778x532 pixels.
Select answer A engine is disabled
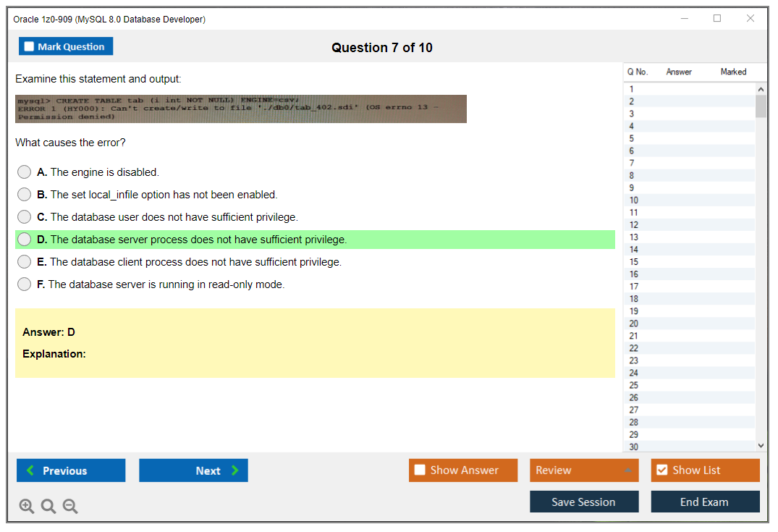(x=25, y=172)
